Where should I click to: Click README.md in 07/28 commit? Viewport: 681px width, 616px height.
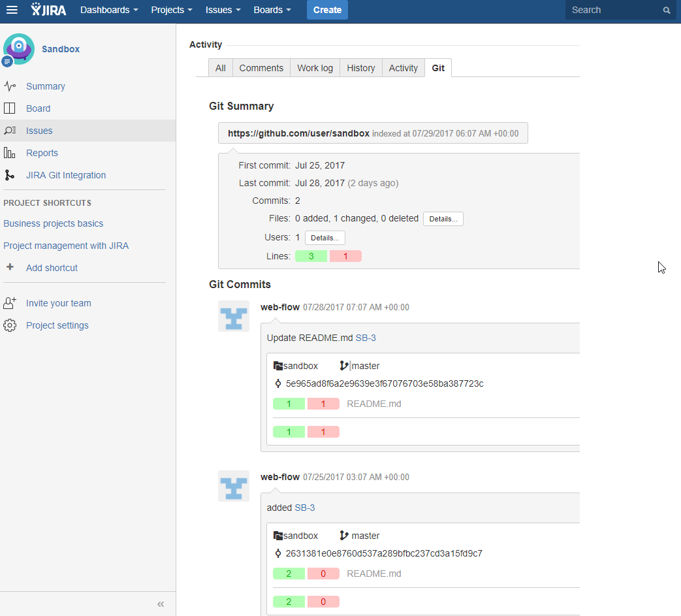(x=374, y=404)
